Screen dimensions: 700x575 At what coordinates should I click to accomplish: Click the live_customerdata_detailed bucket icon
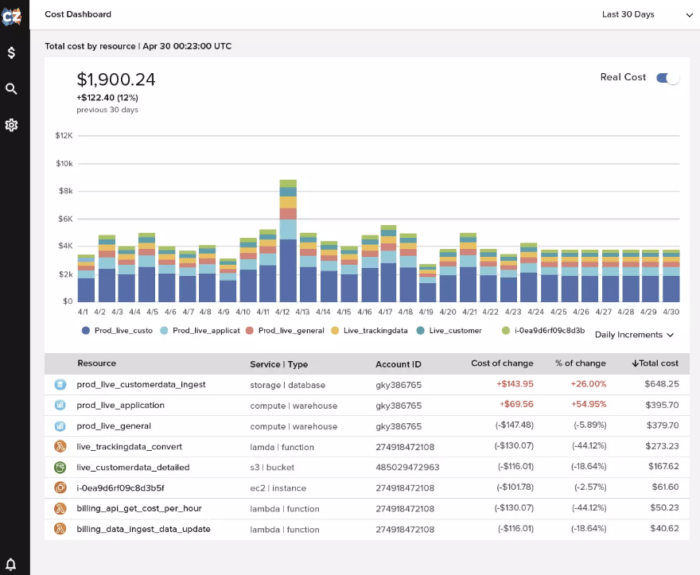coord(60,467)
